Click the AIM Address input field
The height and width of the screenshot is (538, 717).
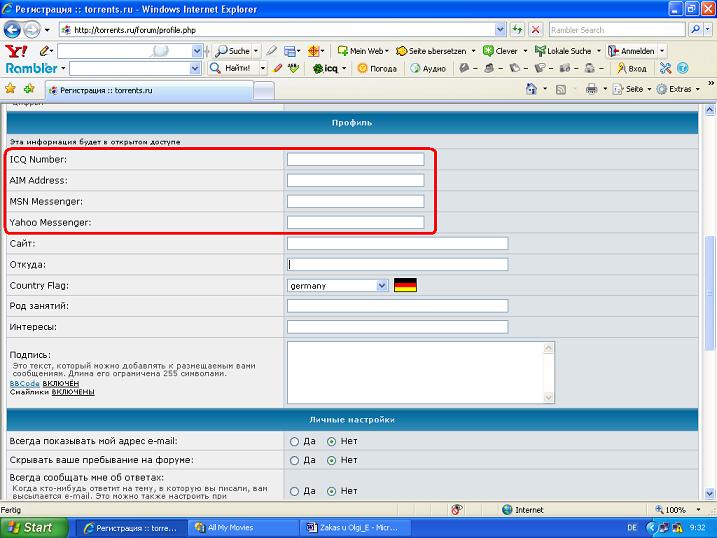click(355, 181)
